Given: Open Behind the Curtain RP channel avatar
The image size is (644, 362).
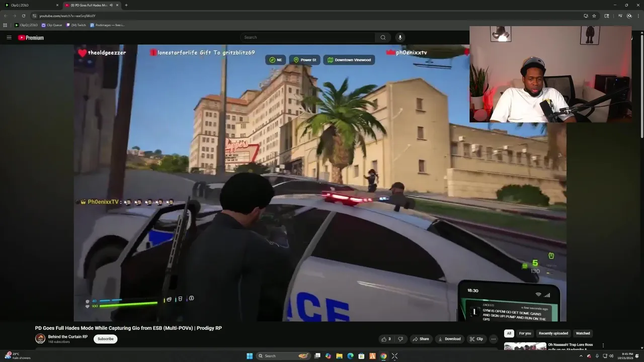Looking at the screenshot, I should [40, 339].
